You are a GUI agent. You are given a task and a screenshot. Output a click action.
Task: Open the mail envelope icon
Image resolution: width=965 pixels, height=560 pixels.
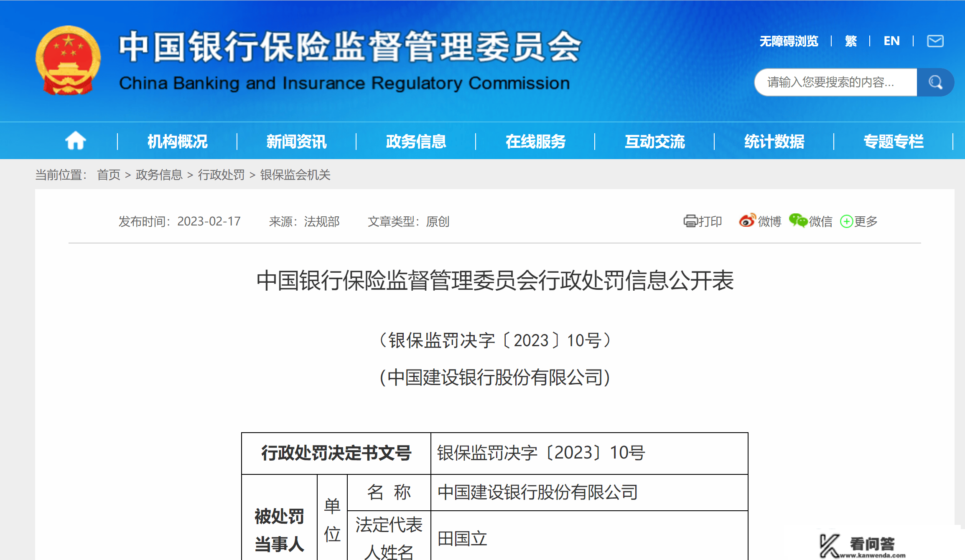point(935,41)
